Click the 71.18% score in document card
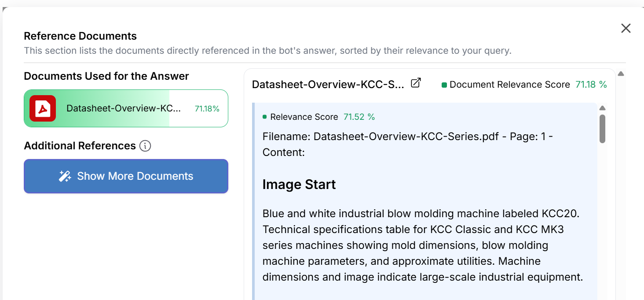The image size is (644, 300). (207, 109)
